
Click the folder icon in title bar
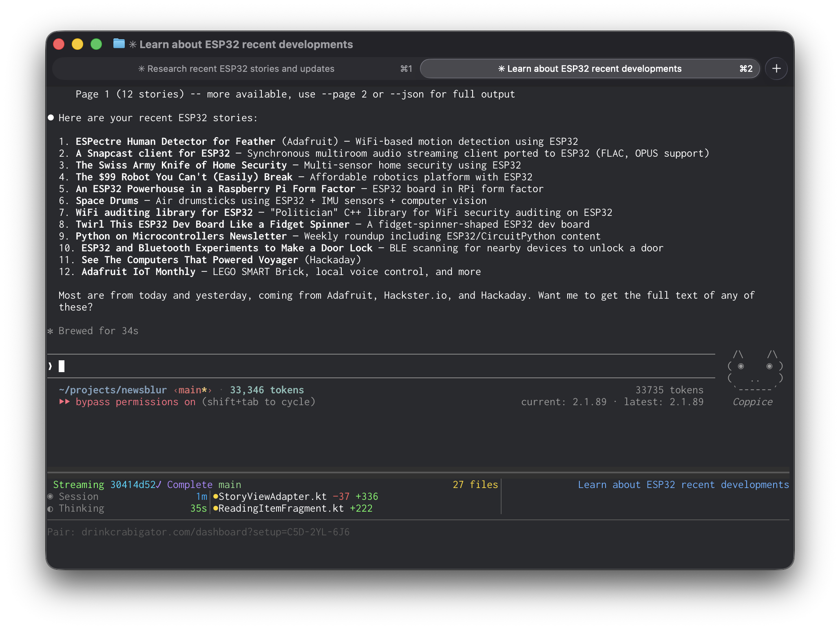119,44
